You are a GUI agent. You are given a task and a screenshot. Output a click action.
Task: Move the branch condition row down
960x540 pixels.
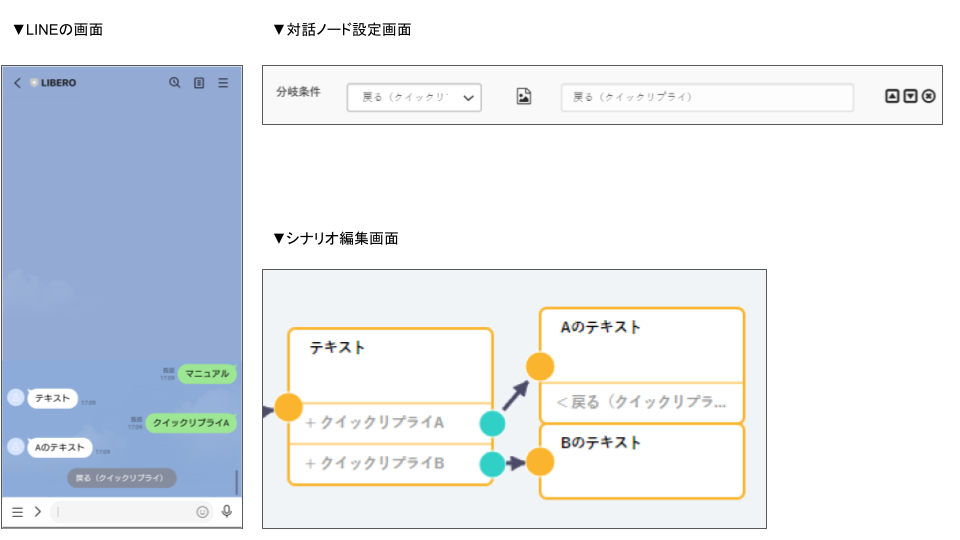coord(910,96)
